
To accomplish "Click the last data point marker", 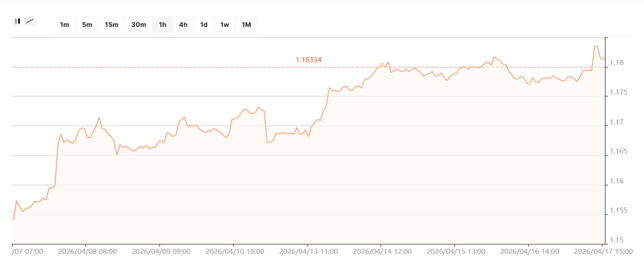I will point(603,58).
